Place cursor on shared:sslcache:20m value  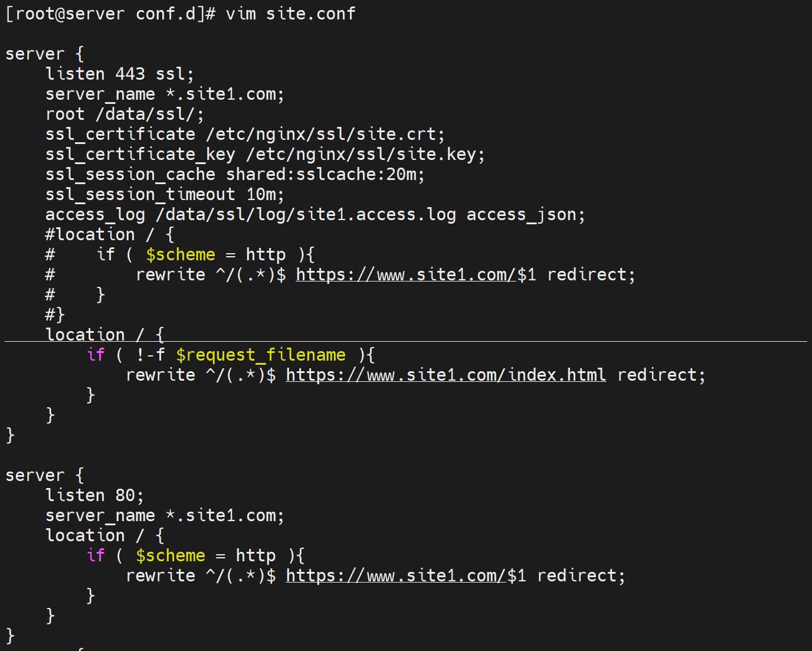point(325,175)
